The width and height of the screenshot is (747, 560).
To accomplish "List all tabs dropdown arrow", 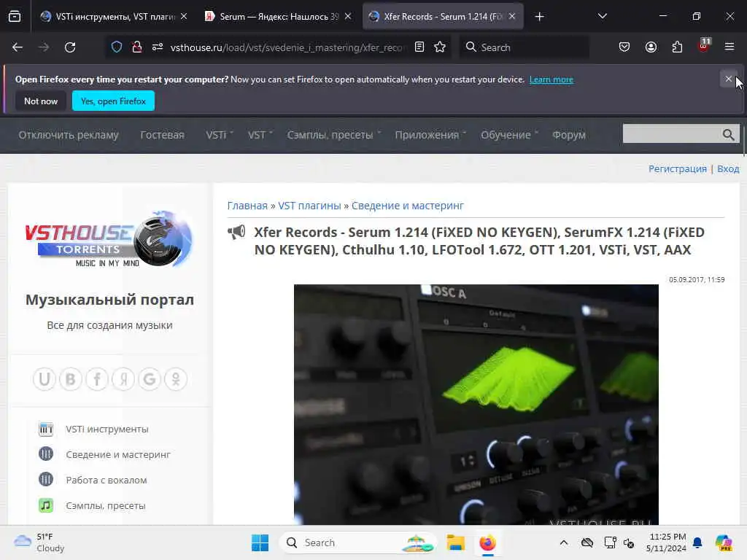I will (x=602, y=16).
